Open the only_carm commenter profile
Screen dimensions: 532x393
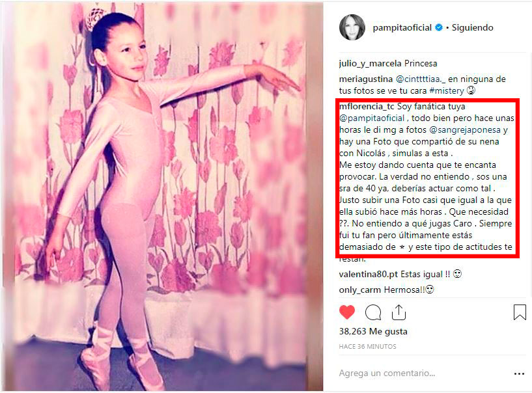(x=360, y=290)
